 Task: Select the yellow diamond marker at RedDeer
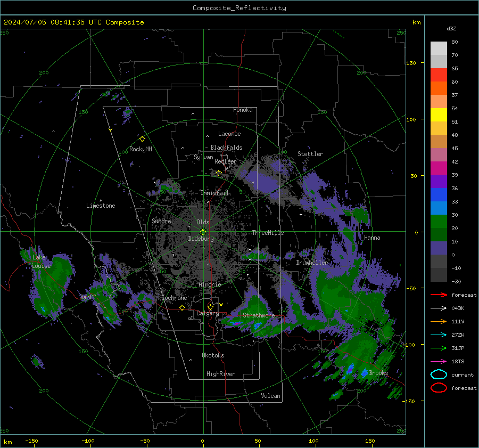219,173
